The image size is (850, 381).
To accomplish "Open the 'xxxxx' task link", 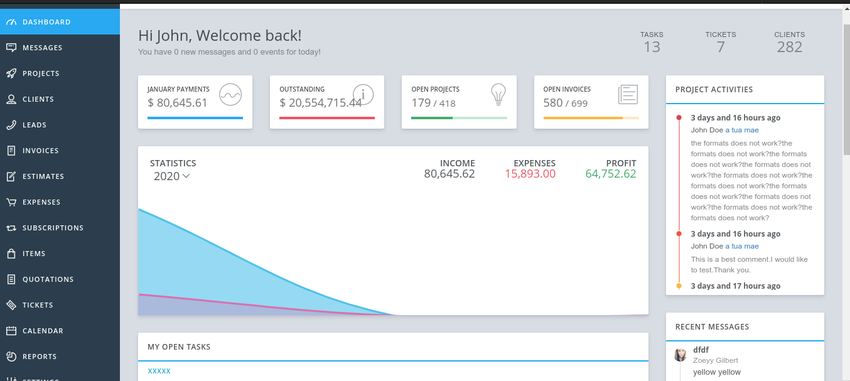I will point(159,371).
